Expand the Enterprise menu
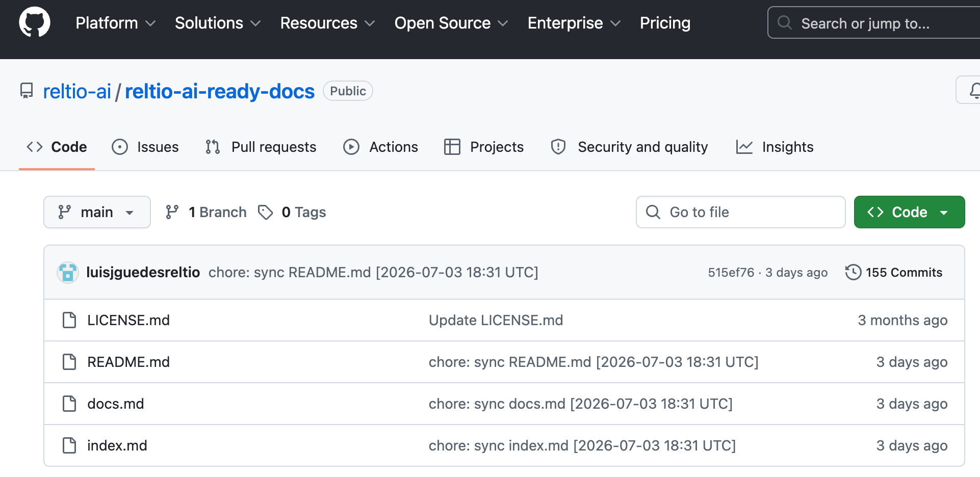This screenshot has width=980, height=477. [x=574, y=23]
